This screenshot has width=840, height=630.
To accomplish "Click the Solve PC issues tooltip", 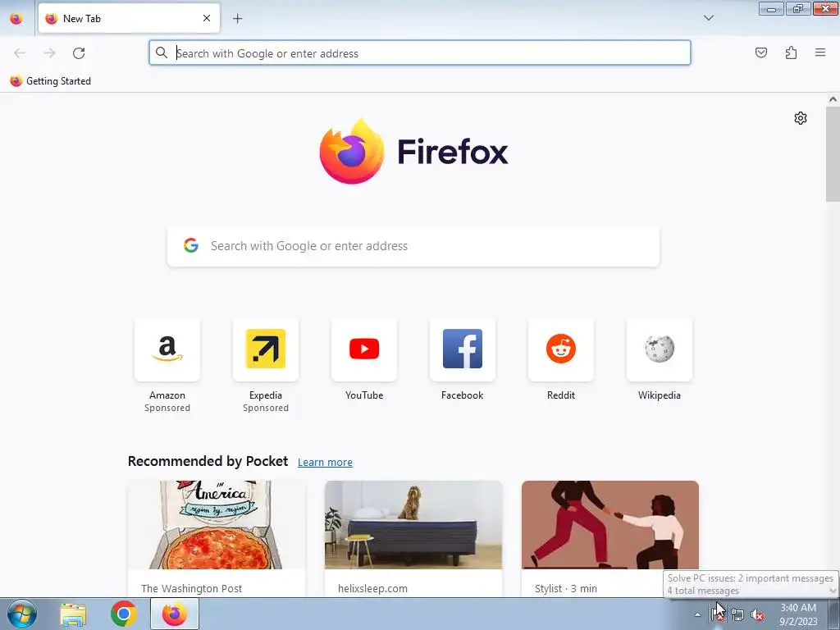I will click(x=751, y=584).
